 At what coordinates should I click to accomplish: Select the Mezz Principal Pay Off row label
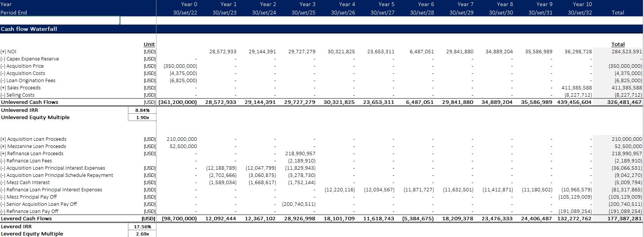coord(28,197)
